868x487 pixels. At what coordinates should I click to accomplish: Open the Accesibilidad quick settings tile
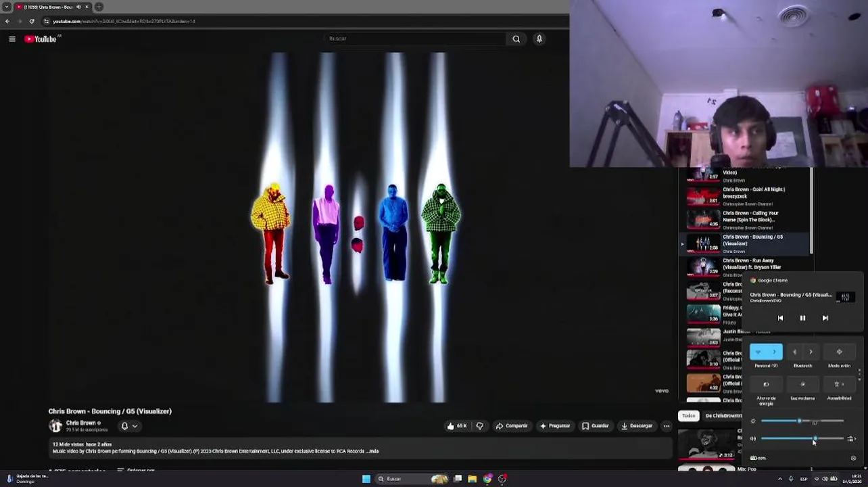click(x=839, y=385)
